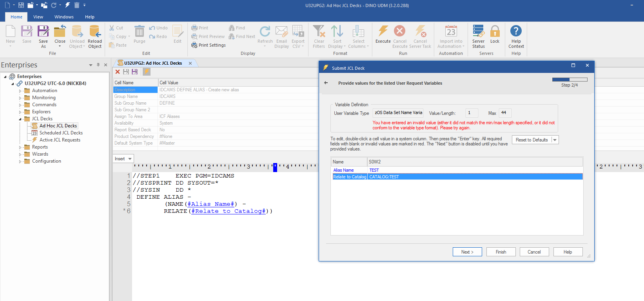The width and height of the screenshot is (644, 301).
Task: Click the Next > button
Action: (x=467, y=252)
